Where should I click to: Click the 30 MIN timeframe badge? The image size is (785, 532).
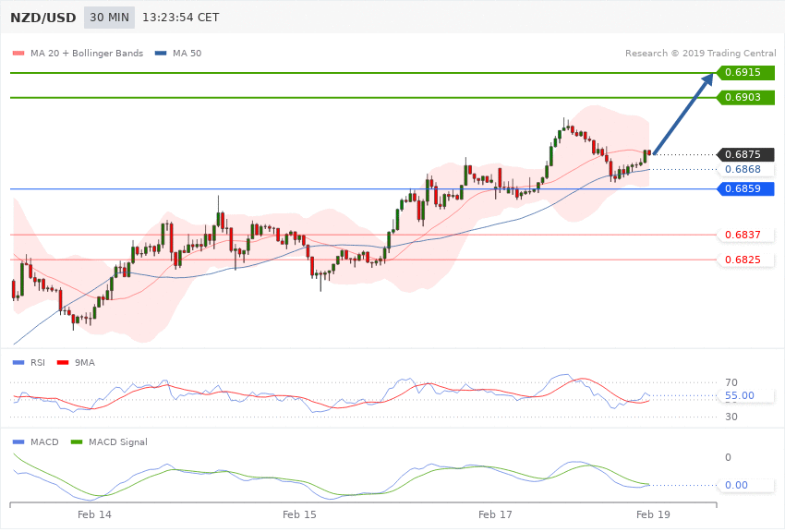(x=109, y=18)
